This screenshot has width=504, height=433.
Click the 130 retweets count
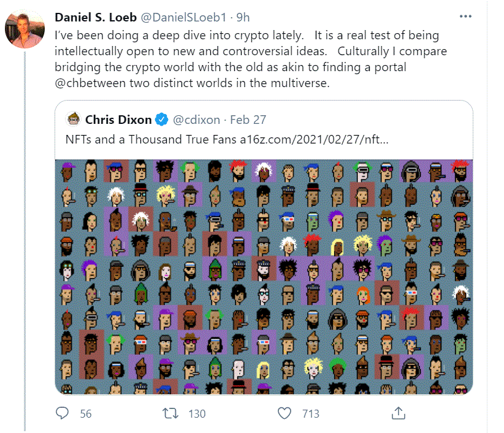coord(197,414)
